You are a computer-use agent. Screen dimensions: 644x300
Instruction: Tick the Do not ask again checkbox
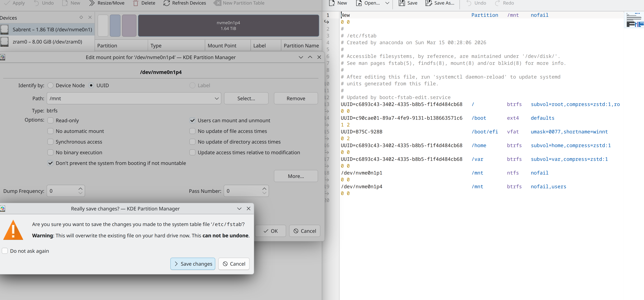point(5,251)
